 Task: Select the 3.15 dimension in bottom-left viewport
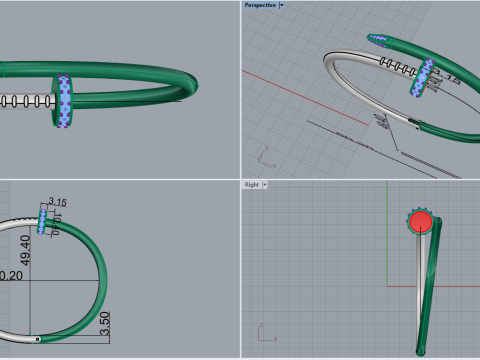pos(57,202)
